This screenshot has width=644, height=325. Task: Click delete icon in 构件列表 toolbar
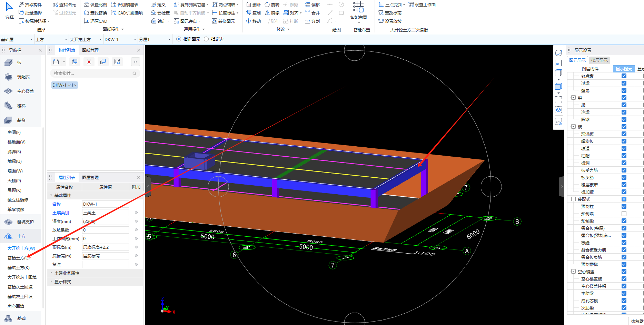(x=89, y=62)
